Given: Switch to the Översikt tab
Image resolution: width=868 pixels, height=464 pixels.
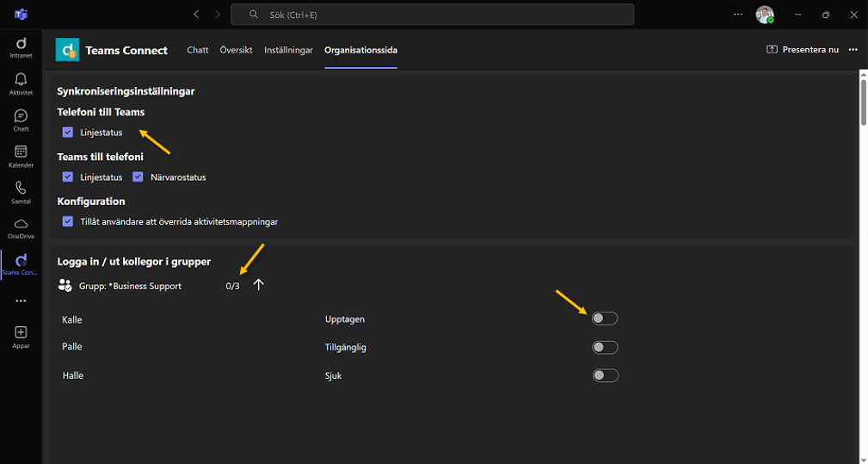Looking at the screenshot, I should (236, 50).
